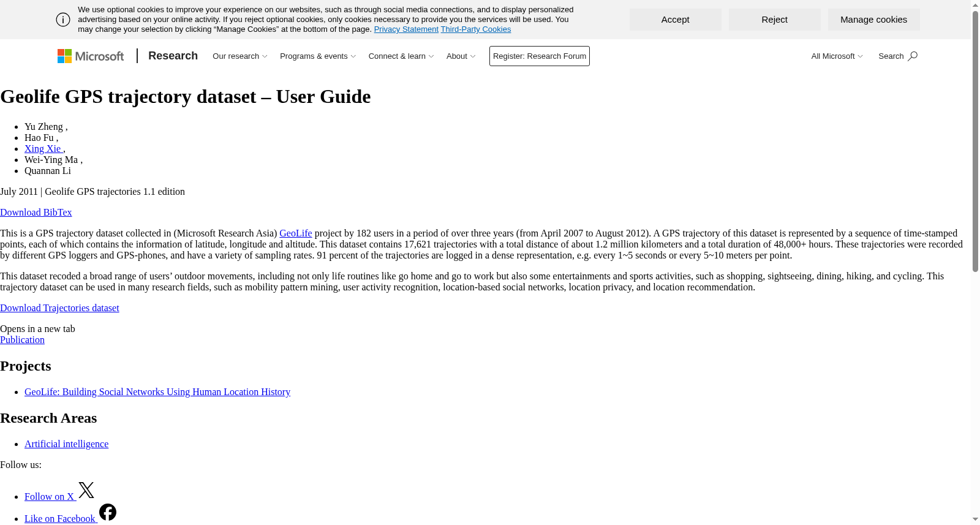This screenshot has height=525, width=980.
Task: Click Download Trajectories dataset link
Action: [x=59, y=308]
